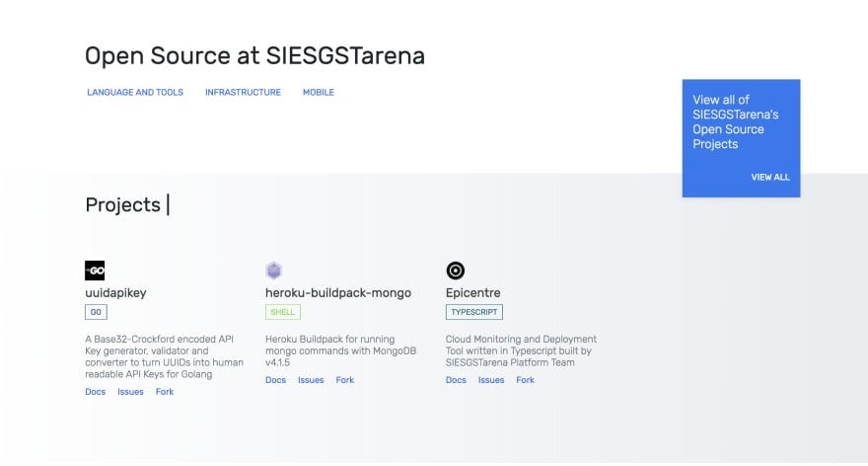This screenshot has width=868, height=466.
Task: Click the Go logo icon for uuidapikey
Action: (95, 271)
